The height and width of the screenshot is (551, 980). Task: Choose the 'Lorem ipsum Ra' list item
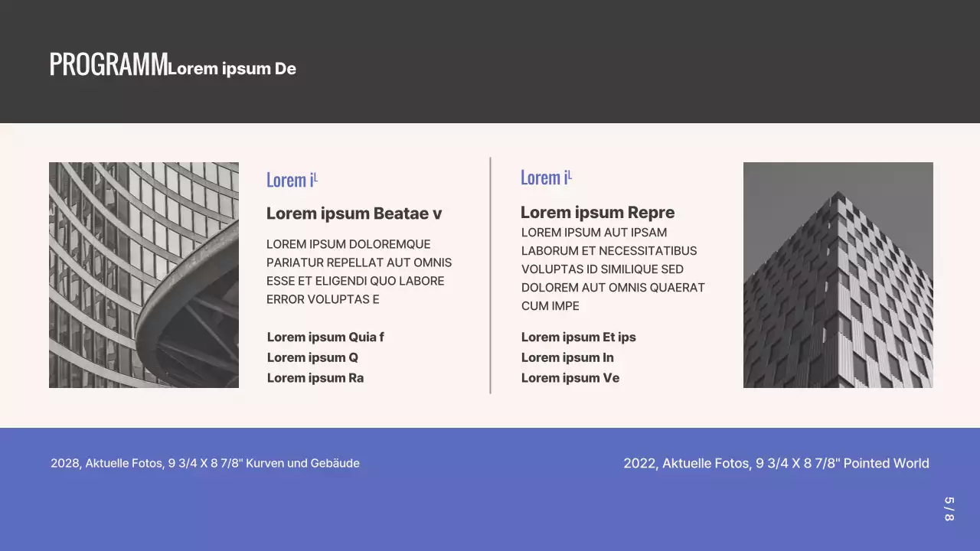click(x=315, y=378)
